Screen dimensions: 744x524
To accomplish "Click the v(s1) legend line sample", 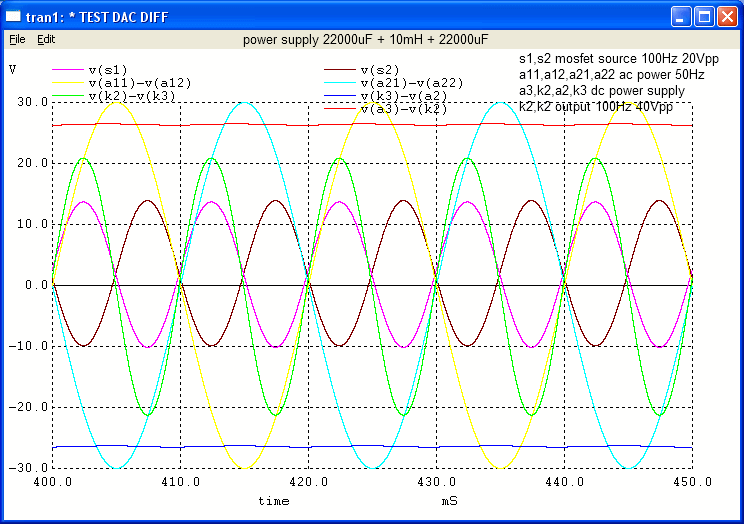I will 68,70.
